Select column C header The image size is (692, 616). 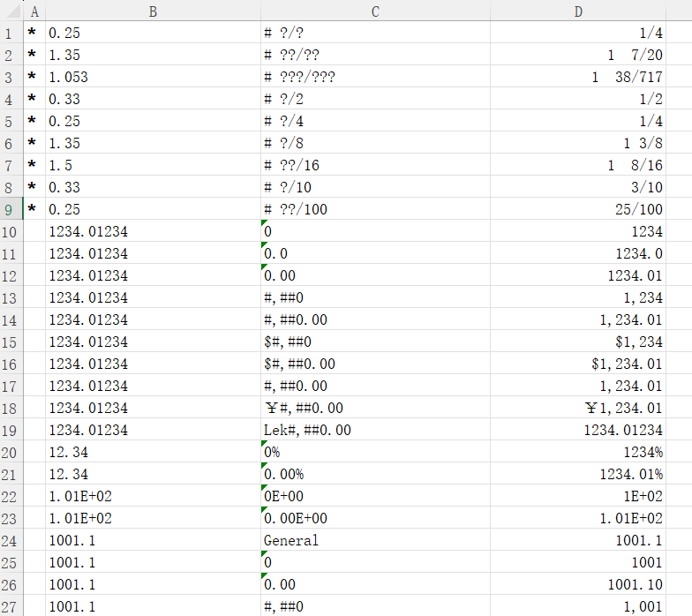click(x=375, y=11)
